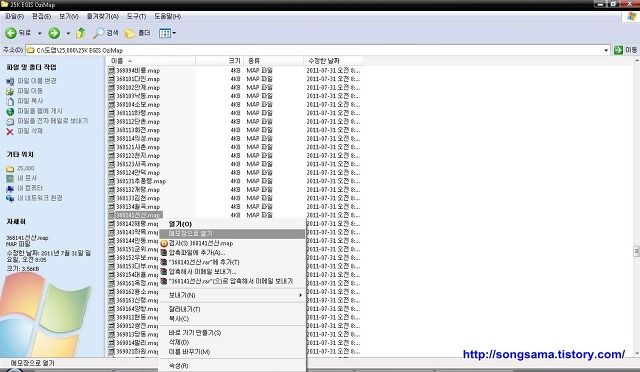The image size is (640, 372).
Task: Choose add to "368141선산.rar" entry
Action: coord(232,262)
